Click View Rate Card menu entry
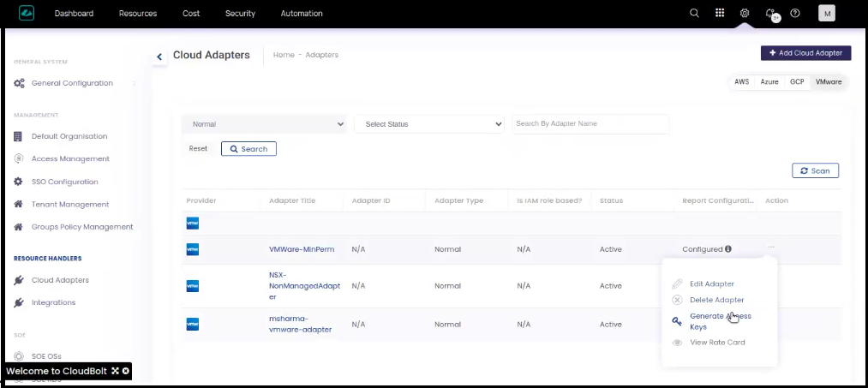Image resolution: width=868 pixels, height=388 pixels. tap(716, 343)
